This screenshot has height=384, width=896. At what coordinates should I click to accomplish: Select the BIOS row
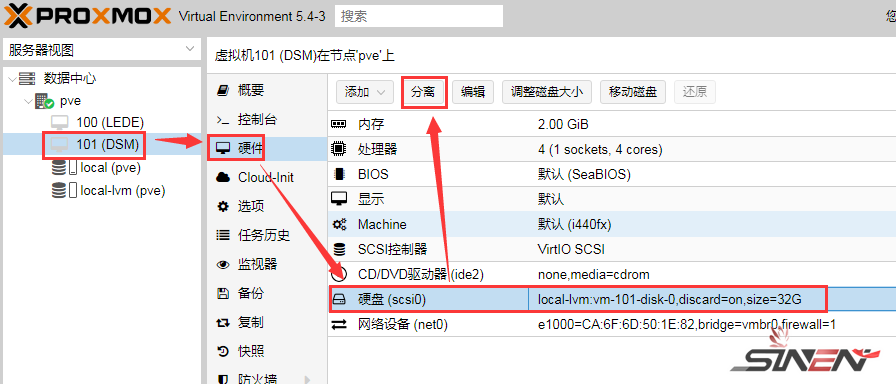(x=611, y=174)
